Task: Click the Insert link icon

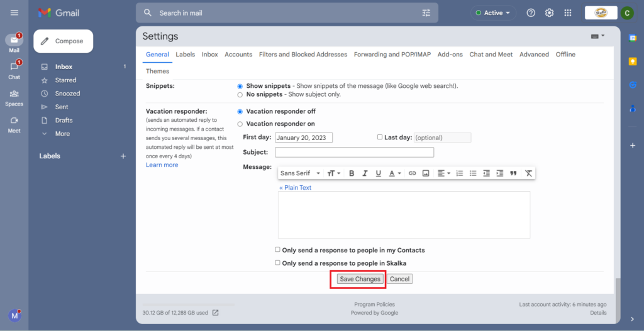Action: (413, 173)
